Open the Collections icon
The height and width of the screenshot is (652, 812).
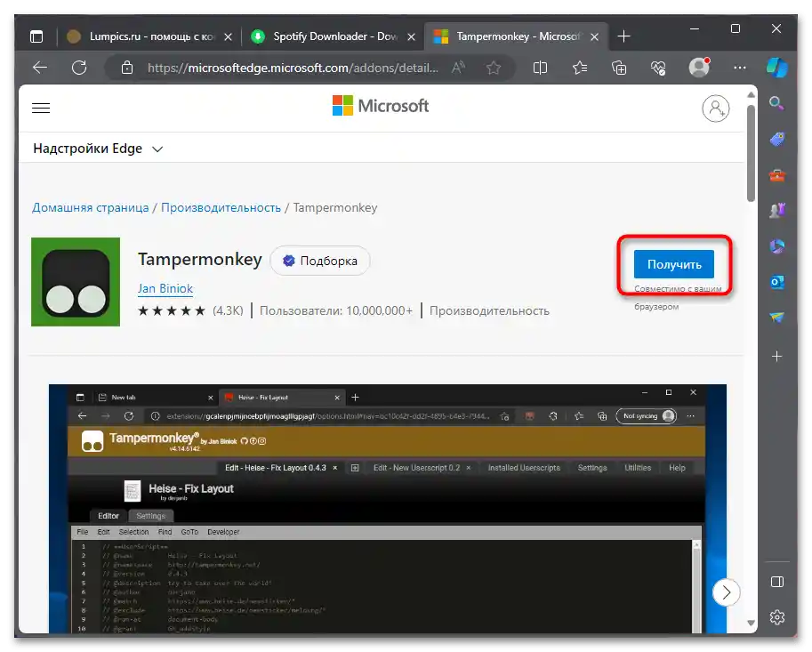[x=619, y=68]
